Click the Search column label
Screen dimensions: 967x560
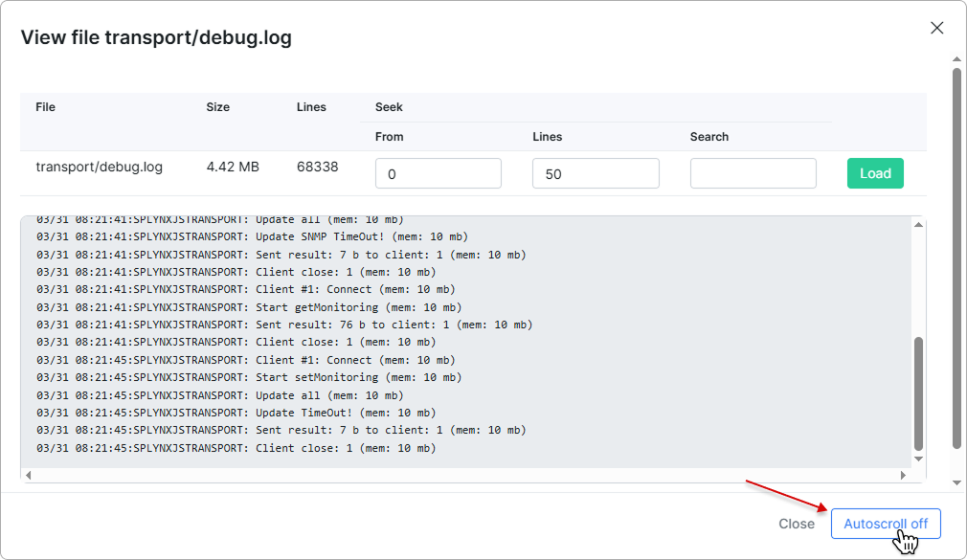click(709, 137)
